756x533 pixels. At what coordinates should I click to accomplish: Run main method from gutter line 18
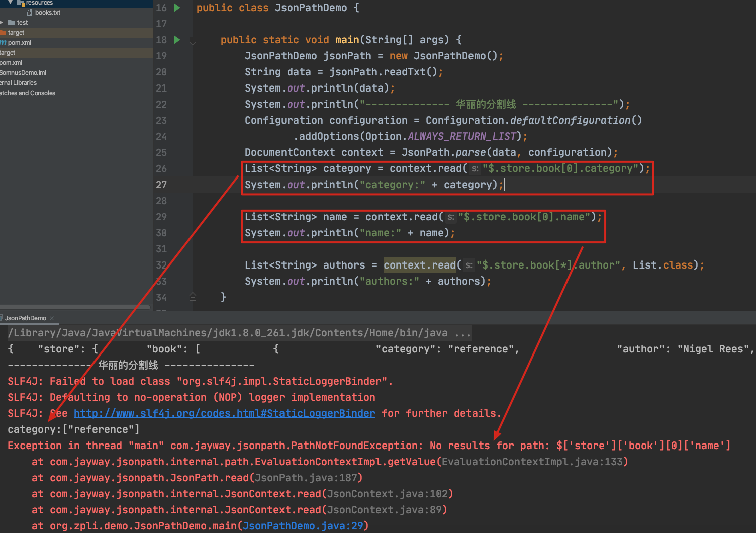[177, 40]
